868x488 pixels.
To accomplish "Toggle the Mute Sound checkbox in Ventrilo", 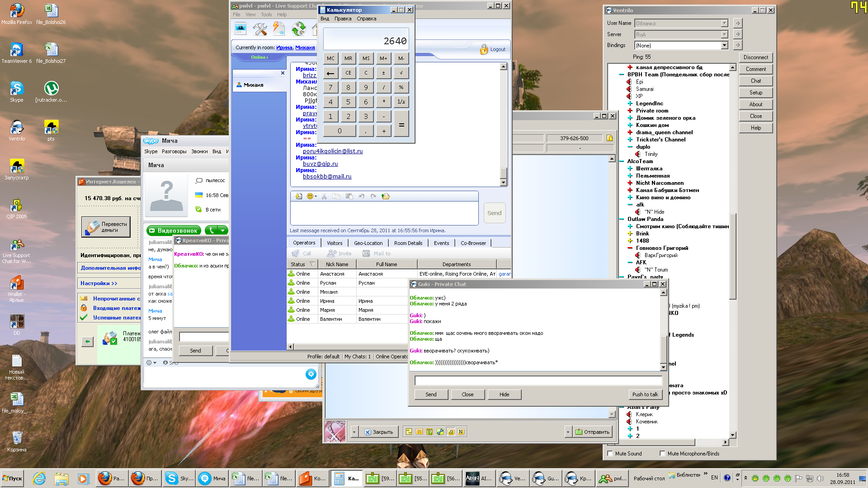I will 610,453.
